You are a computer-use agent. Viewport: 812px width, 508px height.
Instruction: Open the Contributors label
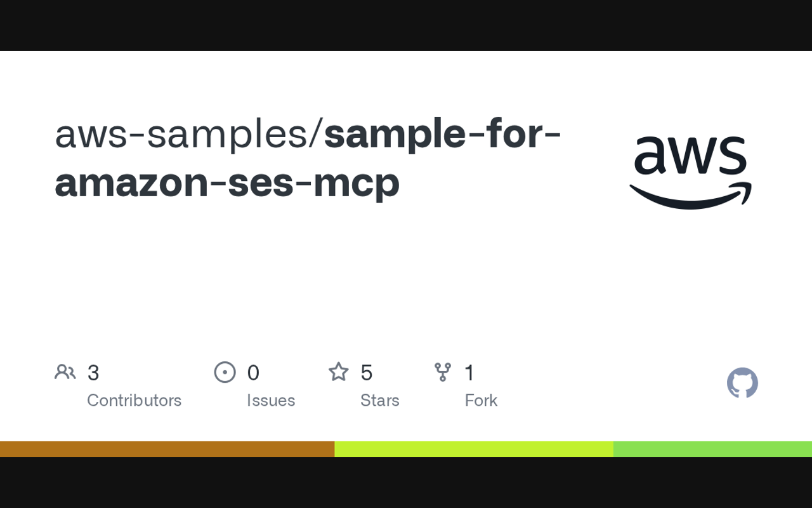[134, 401]
